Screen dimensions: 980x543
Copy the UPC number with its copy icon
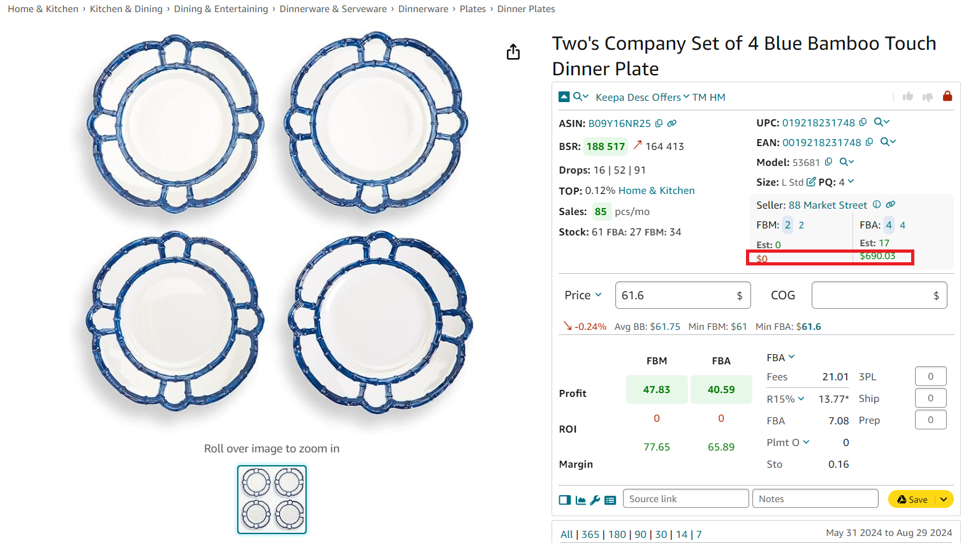point(862,122)
